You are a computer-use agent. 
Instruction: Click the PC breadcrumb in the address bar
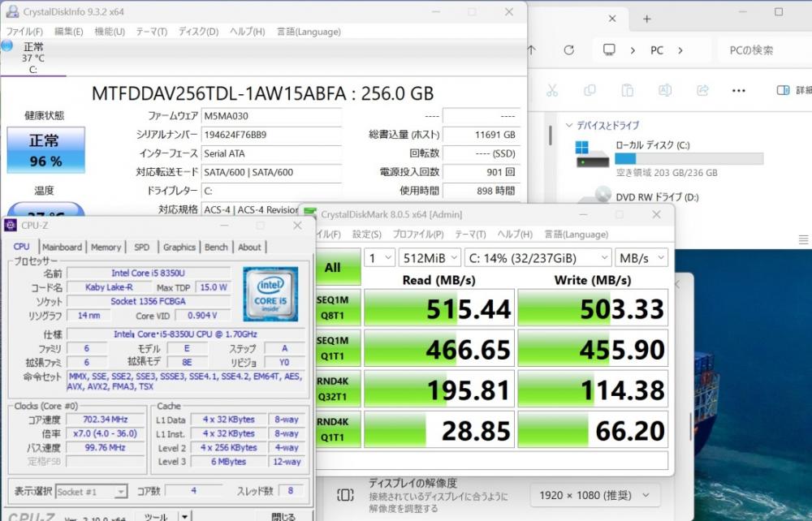[x=657, y=50]
